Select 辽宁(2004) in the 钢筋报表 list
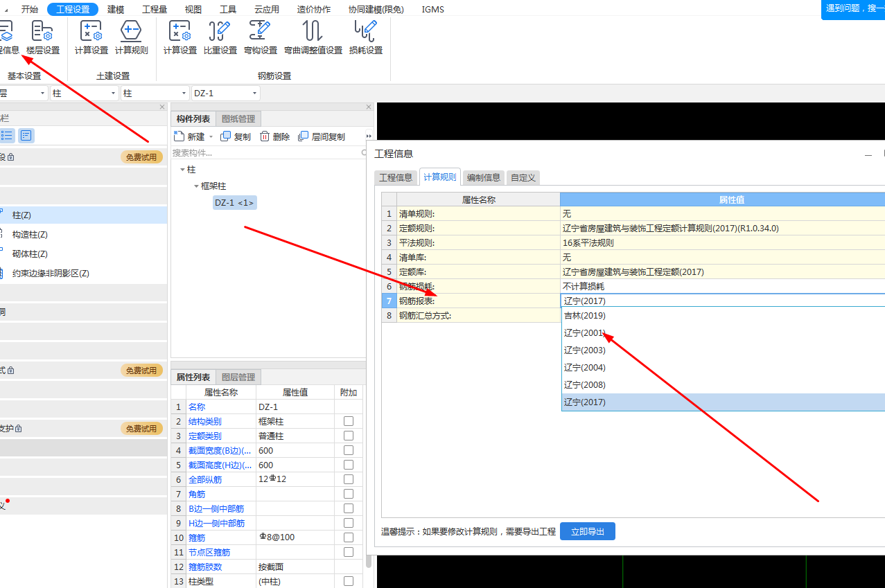The width and height of the screenshot is (885, 588). [x=723, y=367]
